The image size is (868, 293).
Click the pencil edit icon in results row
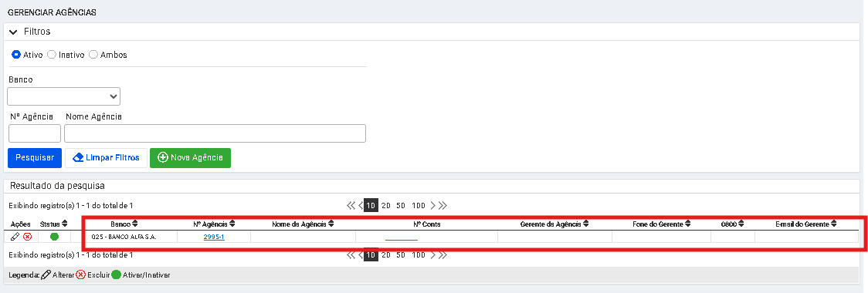tap(15, 237)
